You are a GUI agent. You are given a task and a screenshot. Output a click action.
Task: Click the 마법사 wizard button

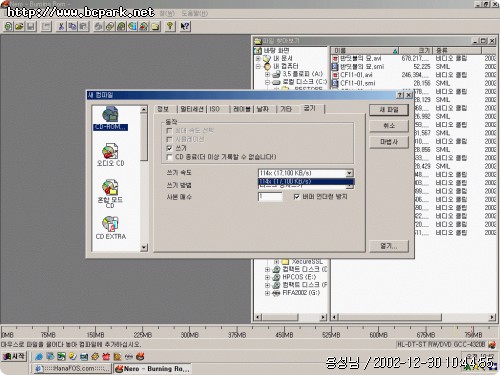pos(389,142)
